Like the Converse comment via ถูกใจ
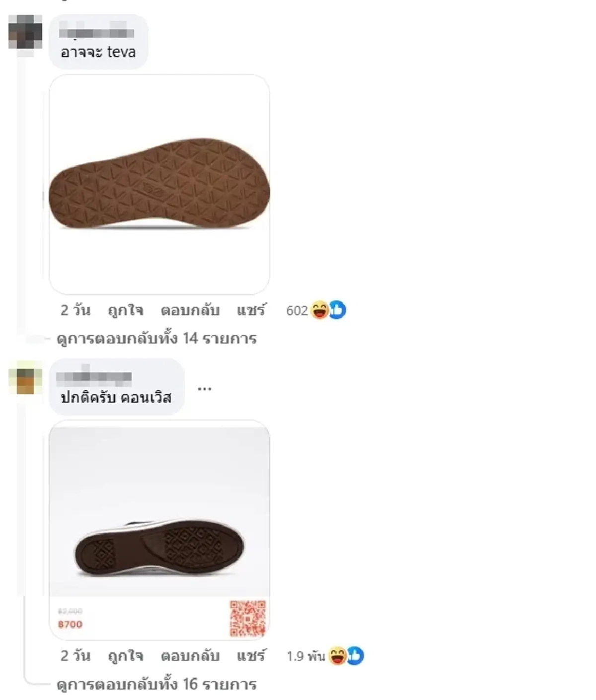596x700 pixels. point(126,656)
